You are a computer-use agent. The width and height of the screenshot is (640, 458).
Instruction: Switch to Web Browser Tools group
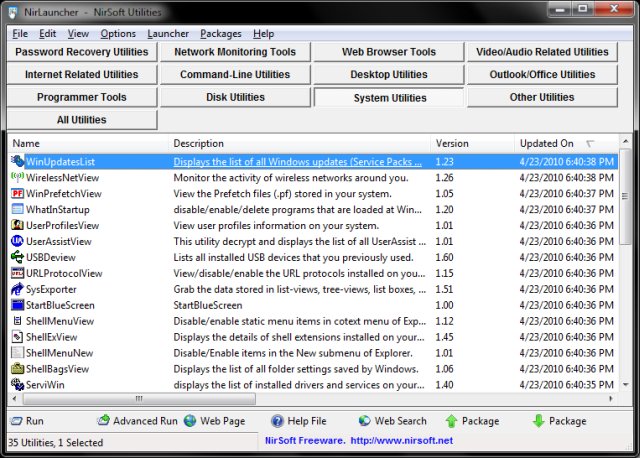pyautogui.click(x=389, y=52)
